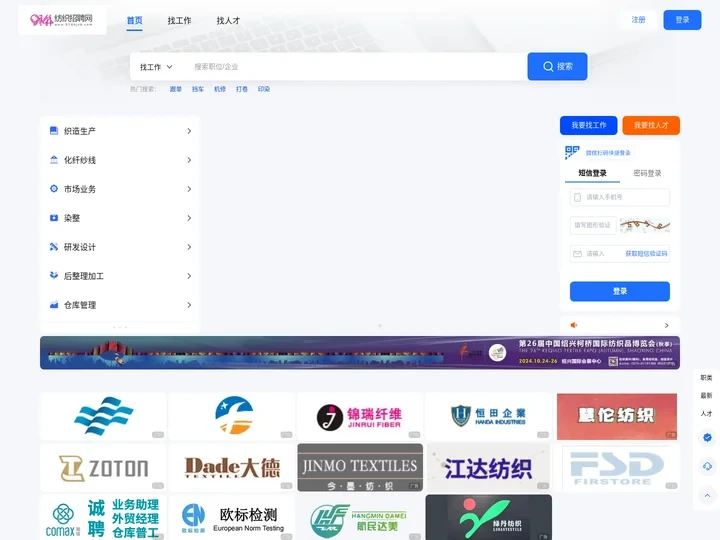The height and width of the screenshot is (540, 720).
Task: Click the 化纤纱线 category icon
Action: coord(54,160)
